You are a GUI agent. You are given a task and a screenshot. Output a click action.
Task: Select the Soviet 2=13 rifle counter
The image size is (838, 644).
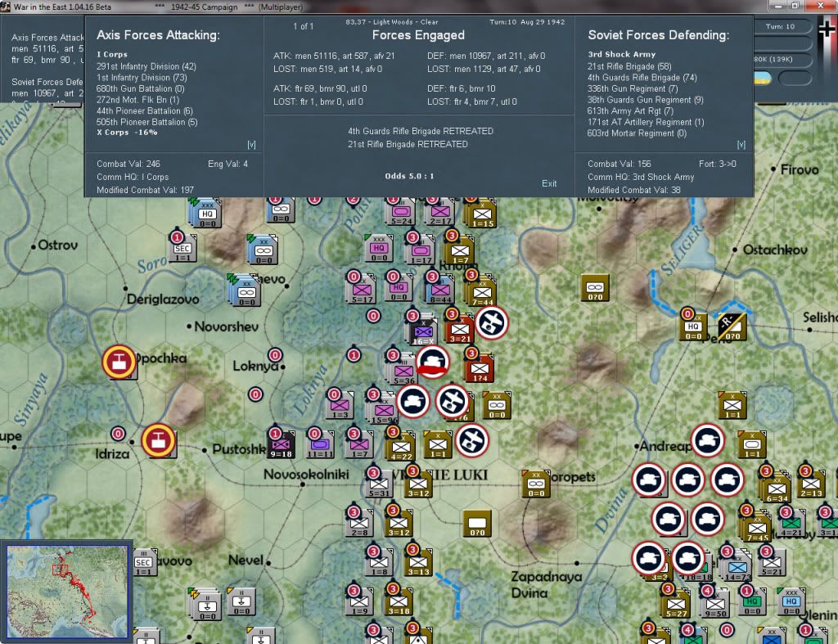click(811, 484)
